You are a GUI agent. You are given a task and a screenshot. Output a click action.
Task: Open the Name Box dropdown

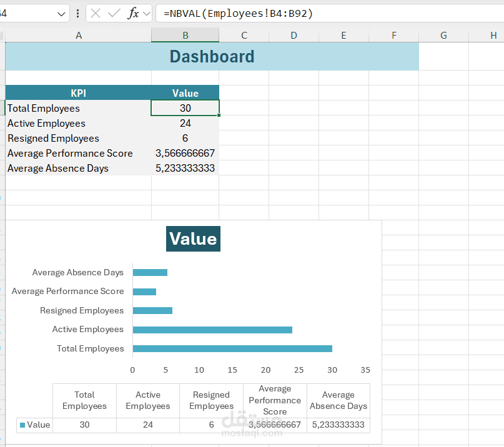coord(61,13)
